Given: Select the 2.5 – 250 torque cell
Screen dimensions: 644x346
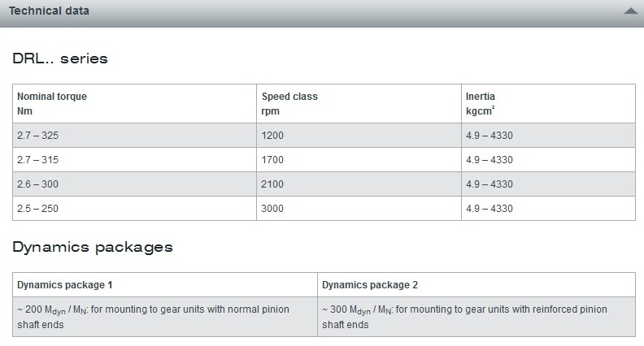Looking at the screenshot, I should tap(134, 209).
